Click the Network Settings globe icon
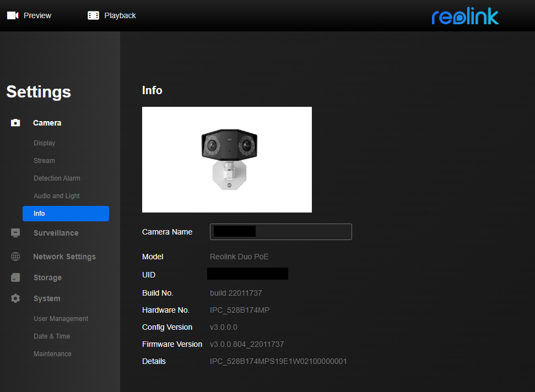The image size is (535, 392). (15, 256)
